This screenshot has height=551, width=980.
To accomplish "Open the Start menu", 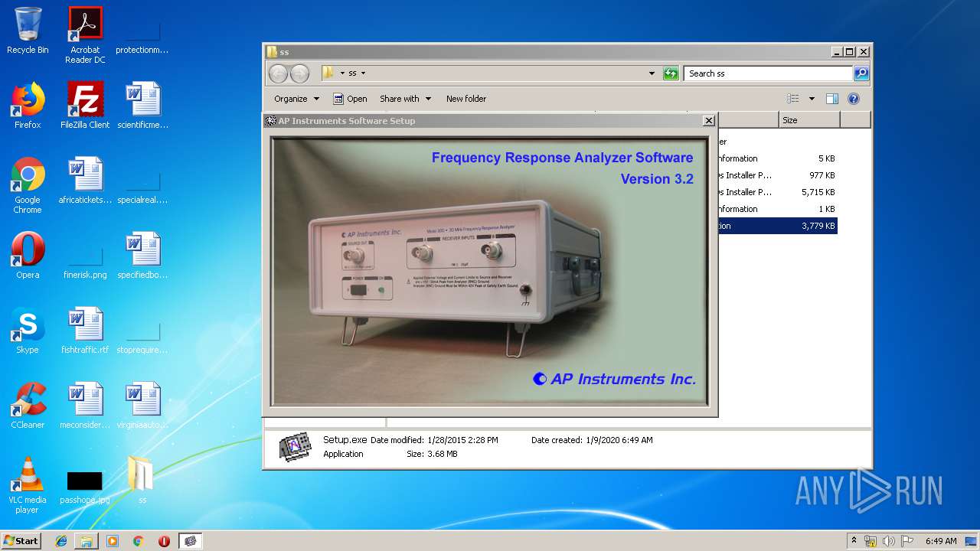I will coord(21,541).
